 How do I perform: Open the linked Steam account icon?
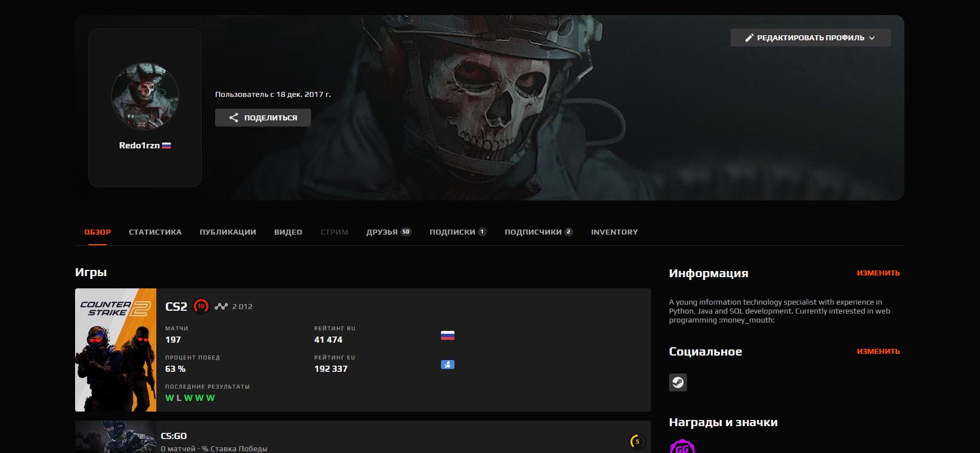pyautogui.click(x=678, y=382)
